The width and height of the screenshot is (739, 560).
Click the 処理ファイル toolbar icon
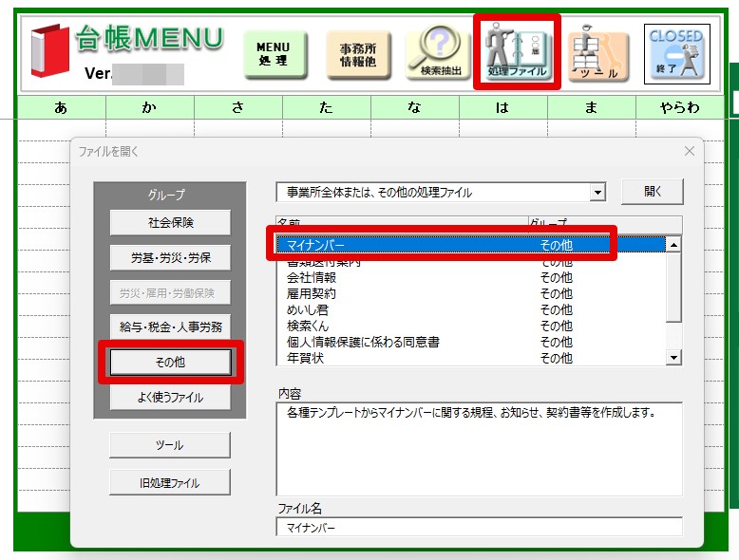pos(517,51)
